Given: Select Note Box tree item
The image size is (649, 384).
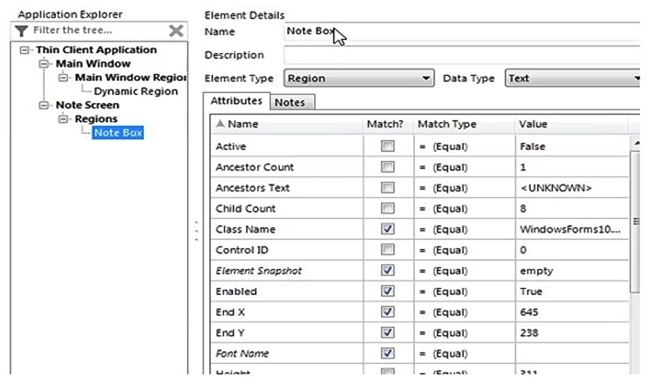Looking at the screenshot, I should [x=118, y=133].
